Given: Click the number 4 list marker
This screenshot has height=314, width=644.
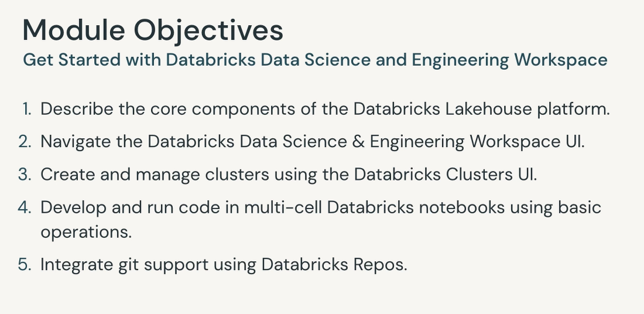Looking at the screenshot, I should (x=25, y=207).
